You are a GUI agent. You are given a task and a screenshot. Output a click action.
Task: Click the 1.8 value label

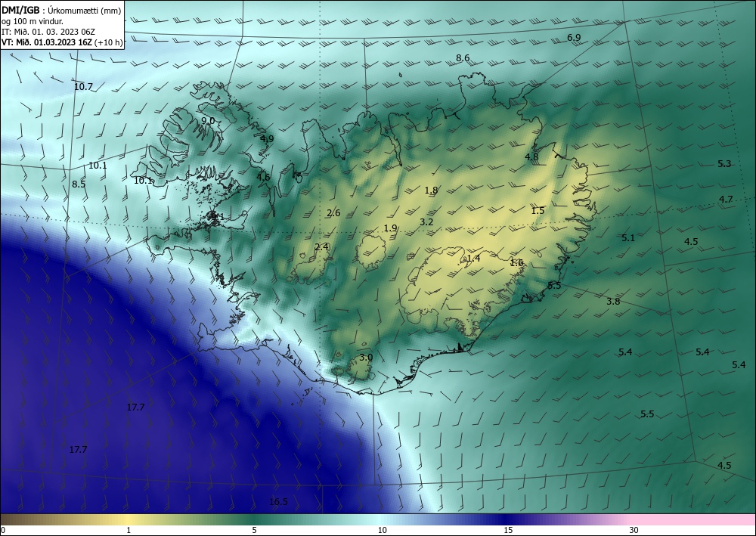point(431,191)
